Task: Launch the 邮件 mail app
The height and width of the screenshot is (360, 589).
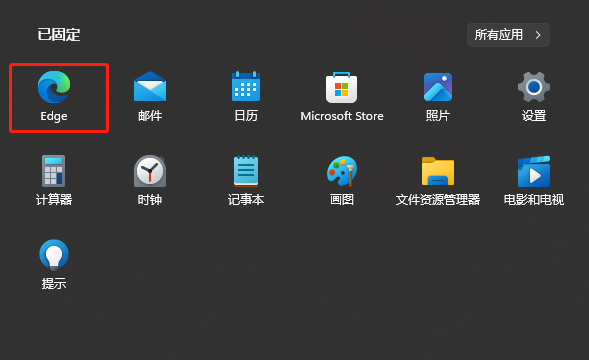Action: [150, 87]
